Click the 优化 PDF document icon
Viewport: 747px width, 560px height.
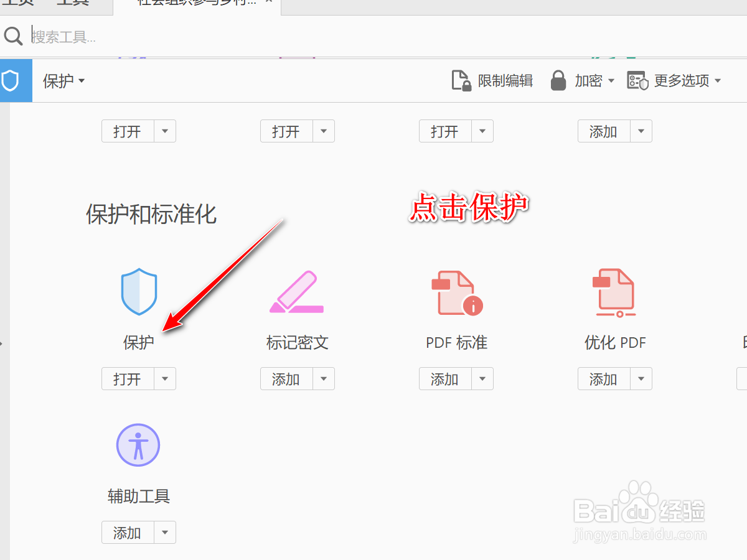pyautogui.click(x=615, y=292)
